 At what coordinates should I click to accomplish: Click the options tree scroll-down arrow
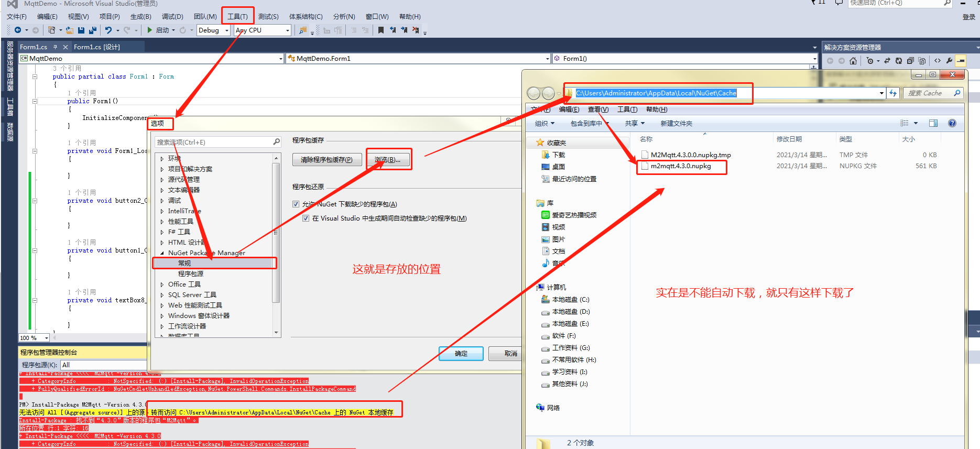click(276, 333)
